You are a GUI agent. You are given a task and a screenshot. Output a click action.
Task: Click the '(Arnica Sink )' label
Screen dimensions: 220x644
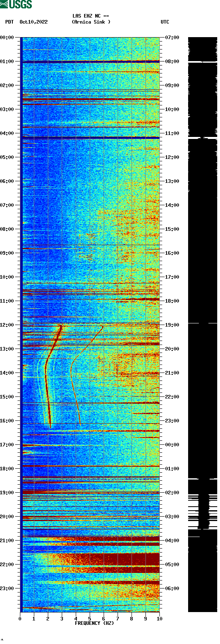[x=91, y=22]
